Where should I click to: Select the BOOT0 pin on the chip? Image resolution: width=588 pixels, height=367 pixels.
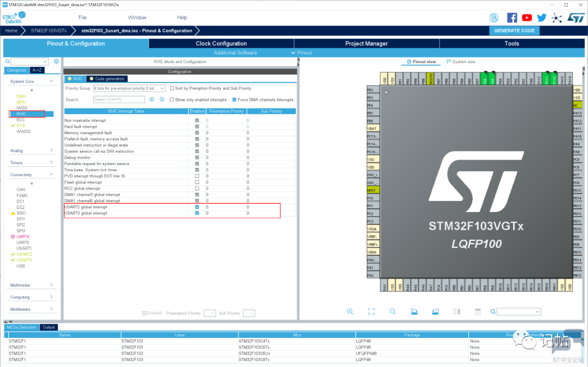[430, 79]
